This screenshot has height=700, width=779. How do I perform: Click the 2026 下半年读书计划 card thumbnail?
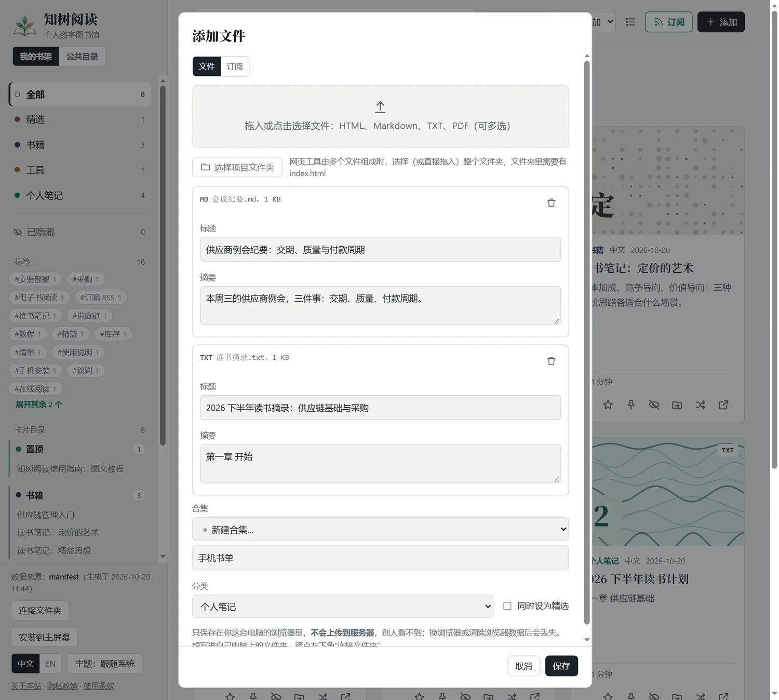point(668,491)
